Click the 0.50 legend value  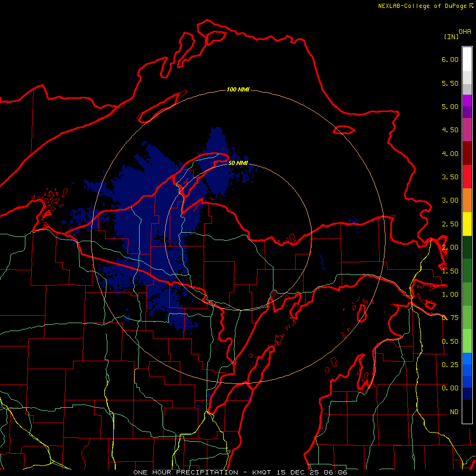(x=450, y=342)
